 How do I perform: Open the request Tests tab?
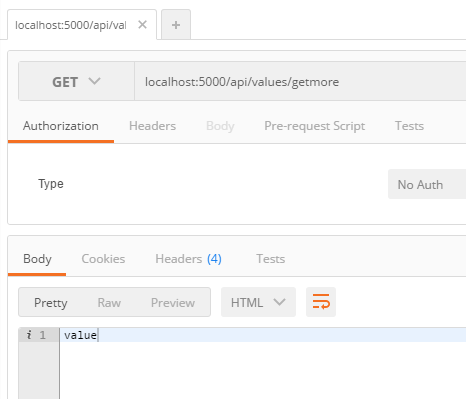[x=409, y=126]
